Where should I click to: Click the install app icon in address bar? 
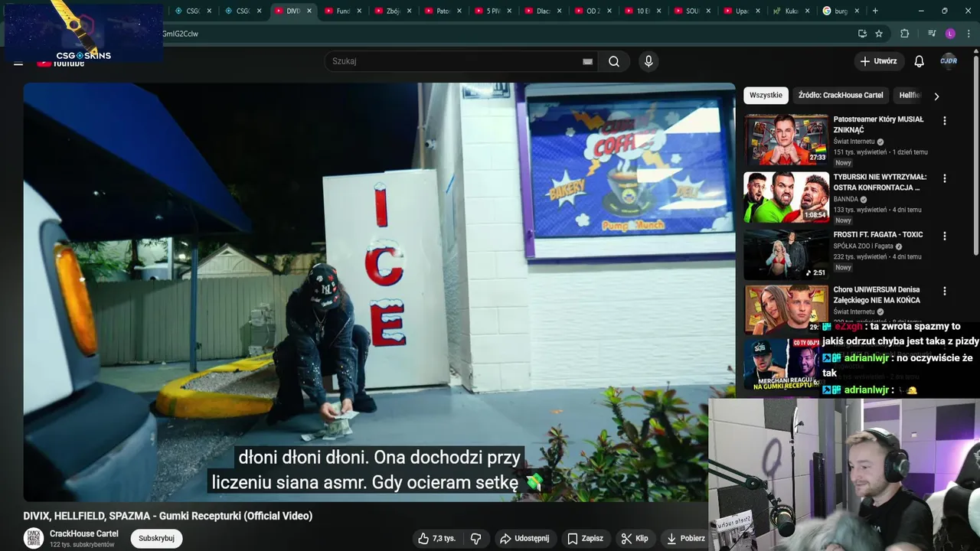(x=862, y=34)
